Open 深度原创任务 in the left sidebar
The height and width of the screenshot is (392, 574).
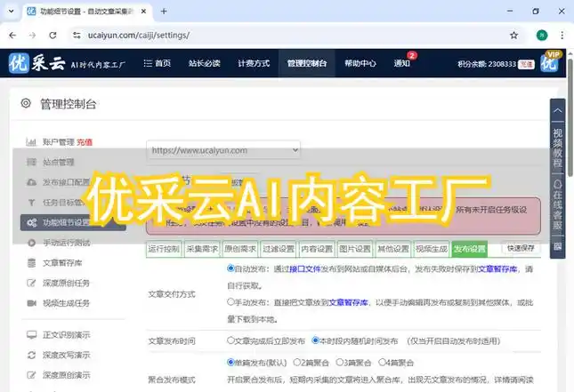coord(66,283)
